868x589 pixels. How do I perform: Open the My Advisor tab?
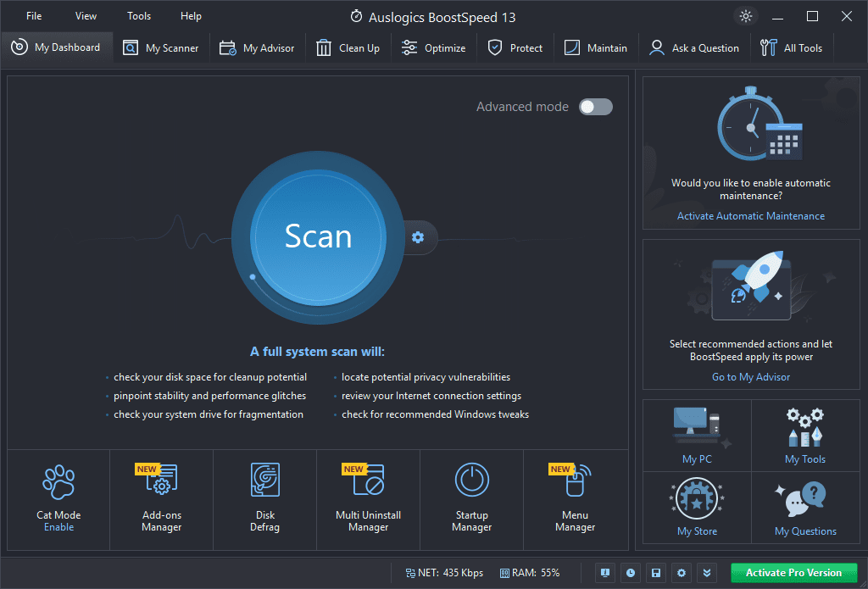[258, 48]
